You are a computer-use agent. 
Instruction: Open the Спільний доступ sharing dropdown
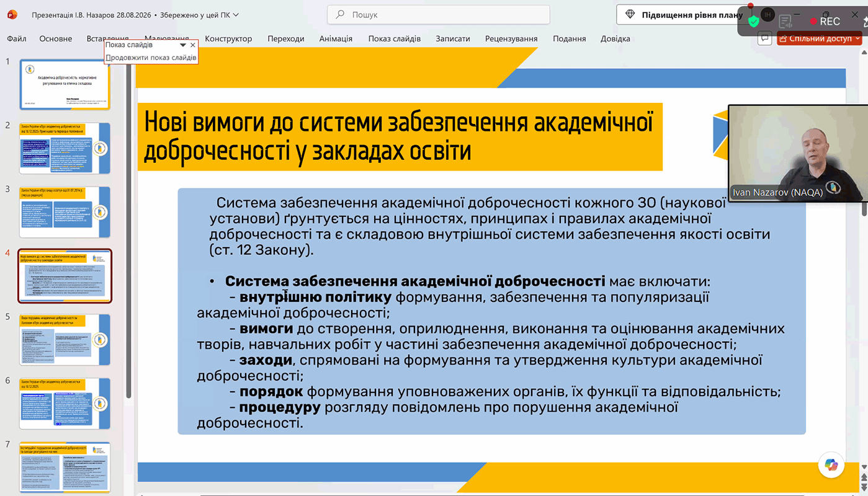pyautogui.click(x=819, y=38)
